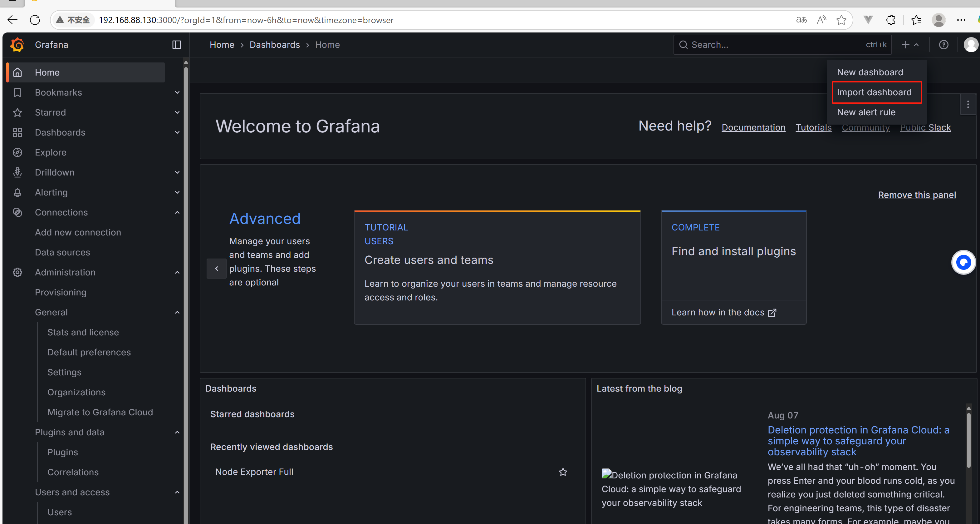
Task: Open Explore via the compass icon
Action: point(17,152)
